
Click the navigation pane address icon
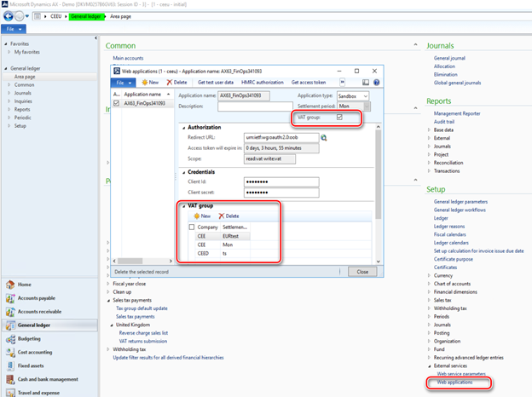pos(38,16)
